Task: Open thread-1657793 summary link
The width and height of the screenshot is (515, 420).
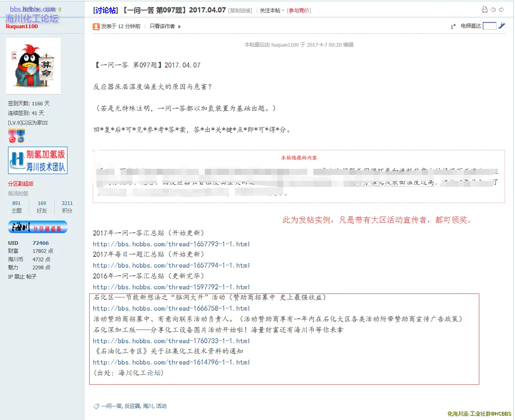Action: click(171, 244)
